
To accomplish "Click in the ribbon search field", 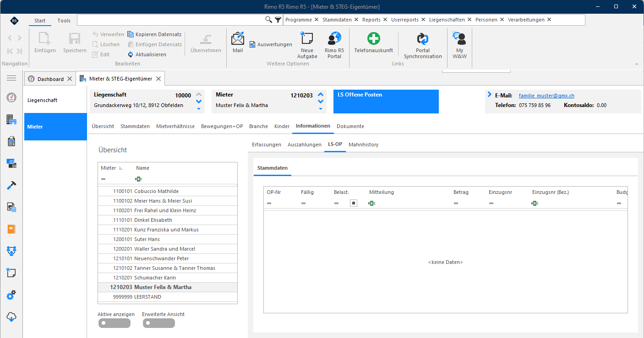I will 171,20.
